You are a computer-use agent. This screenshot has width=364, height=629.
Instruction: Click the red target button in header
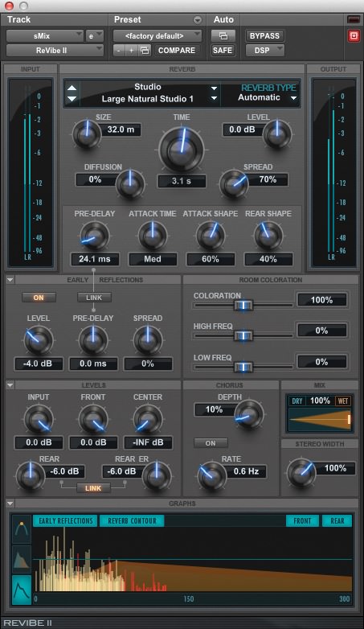click(354, 36)
